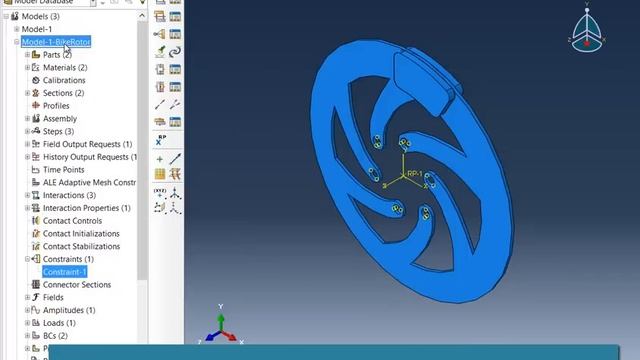The height and width of the screenshot is (360, 640).
Task: Open the Fastener Manager icon
Action: tap(175, 122)
